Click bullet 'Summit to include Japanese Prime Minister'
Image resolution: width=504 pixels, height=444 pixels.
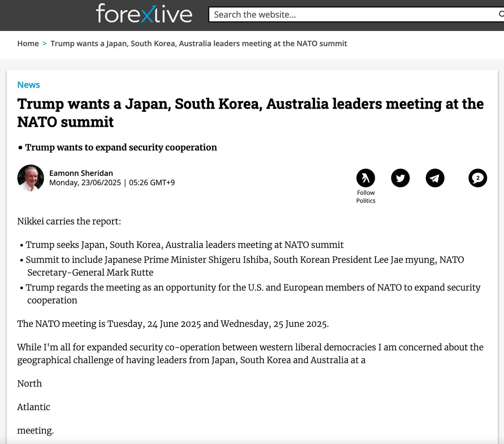tap(245, 266)
